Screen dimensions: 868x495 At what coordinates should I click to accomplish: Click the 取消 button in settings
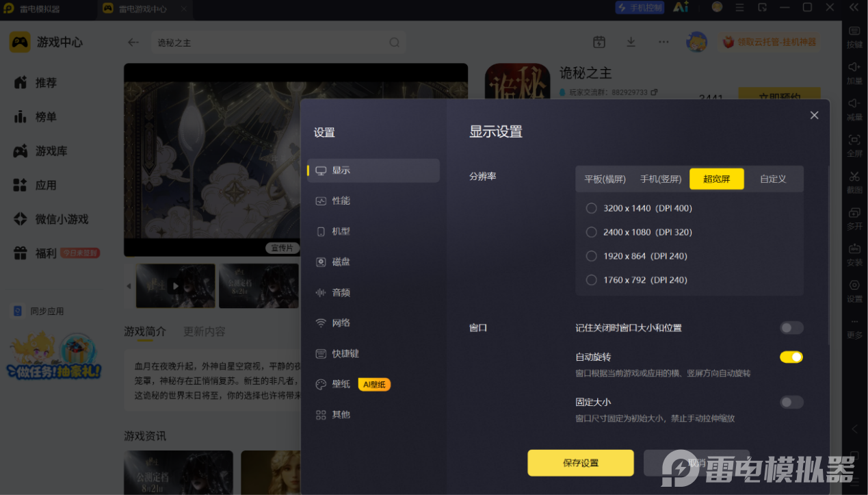click(x=696, y=463)
